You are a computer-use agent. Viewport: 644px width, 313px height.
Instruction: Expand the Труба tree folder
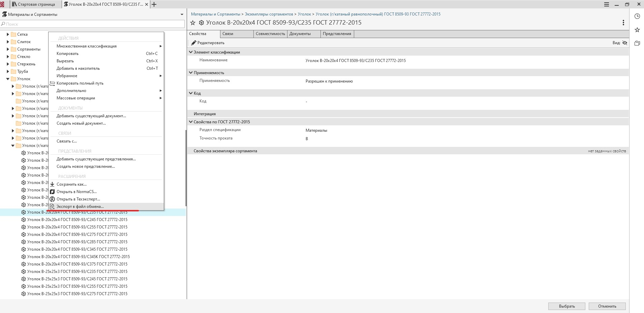pyautogui.click(x=8, y=71)
